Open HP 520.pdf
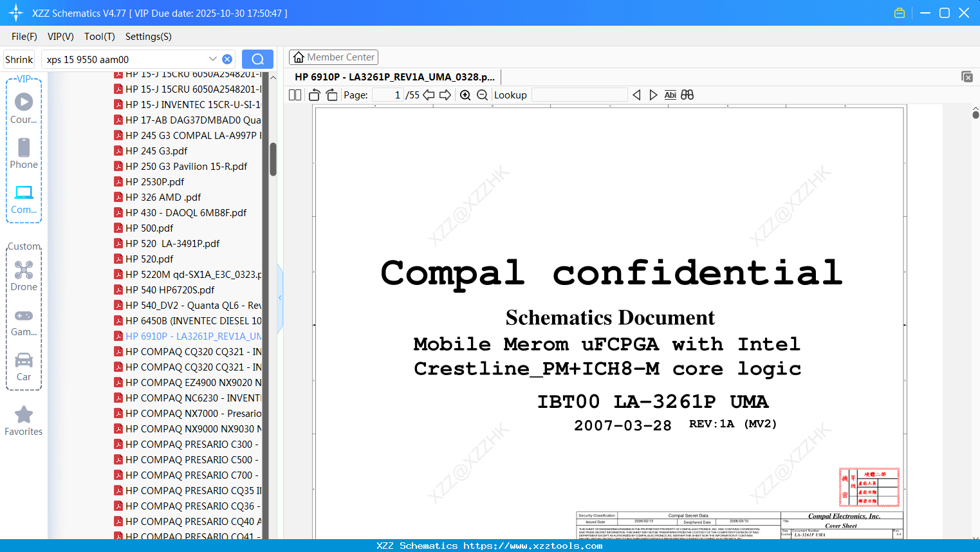This screenshot has width=980, height=552. [x=143, y=259]
